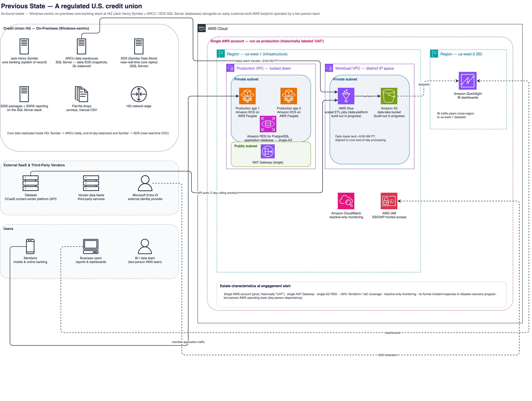Select the Business users computer icon
This screenshot has height=401, width=532.
91,246
